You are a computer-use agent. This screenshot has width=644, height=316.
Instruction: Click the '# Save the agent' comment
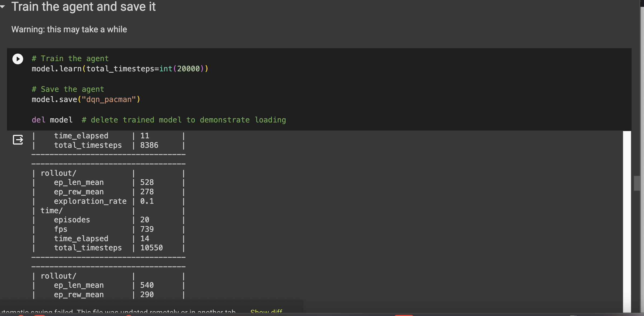point(68,89)
